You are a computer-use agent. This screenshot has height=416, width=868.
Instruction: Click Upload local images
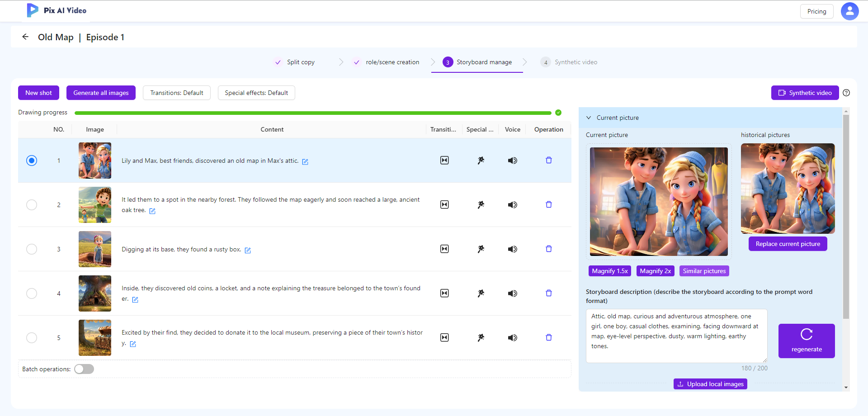(710, 384)
